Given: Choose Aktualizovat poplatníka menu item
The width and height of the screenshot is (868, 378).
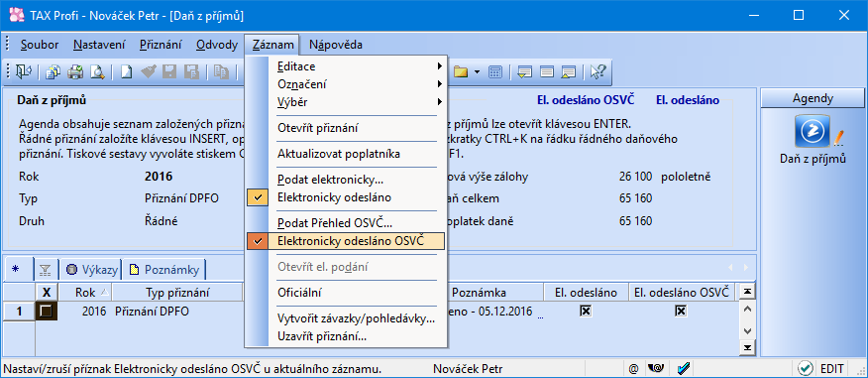Looking at the screenshot, I should click(x=346, y=154).
